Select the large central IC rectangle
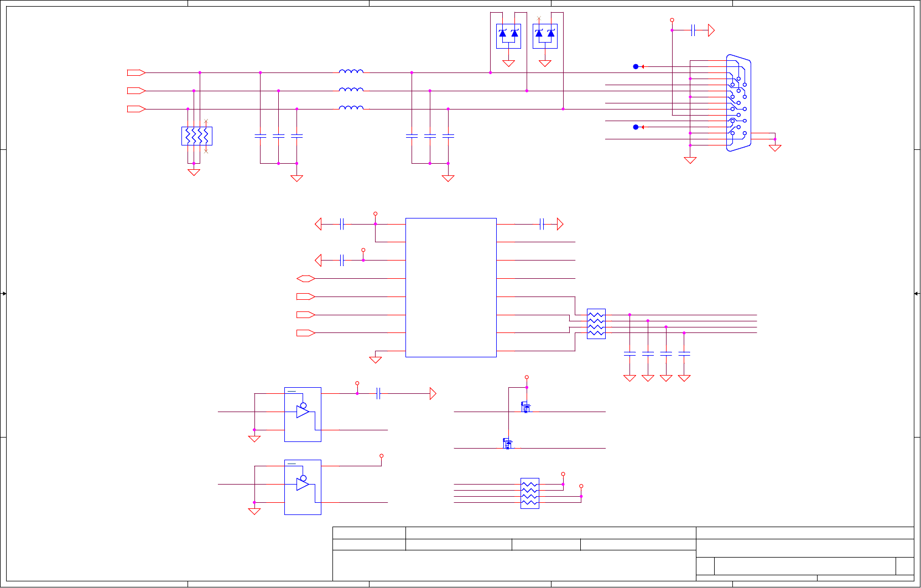 pos(451,288)
